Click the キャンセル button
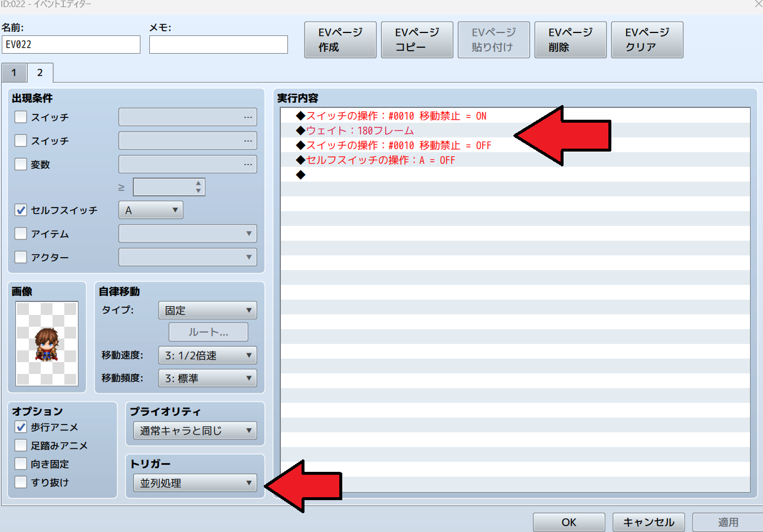This screenshot has width=763, height=532. [x=649, y=522]
